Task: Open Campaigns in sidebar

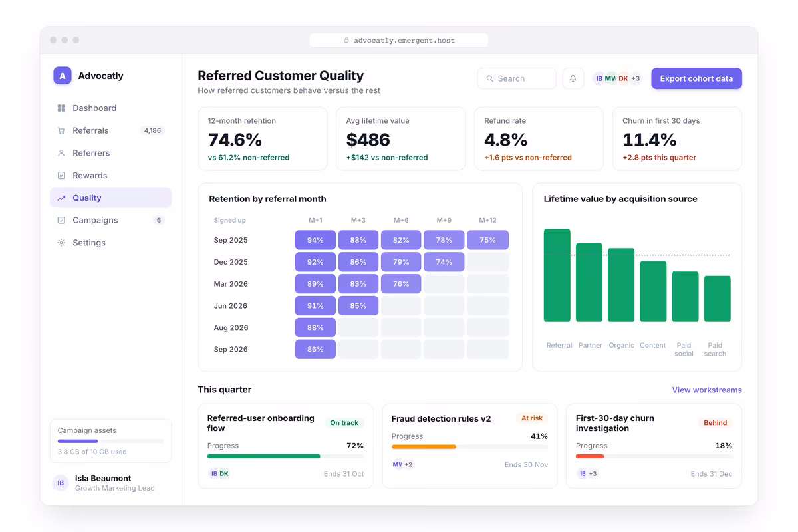Action: coord(111,220)
